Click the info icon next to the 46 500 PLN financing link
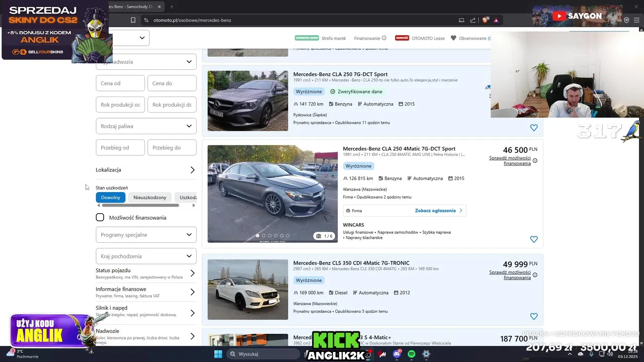Viewport: 644px width, 362px height. [535, 161]
